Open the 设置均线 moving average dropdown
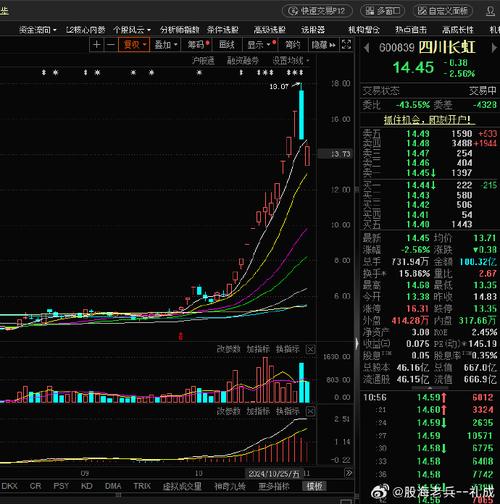This screenshot has height=504, width=500. click(291, 61)
